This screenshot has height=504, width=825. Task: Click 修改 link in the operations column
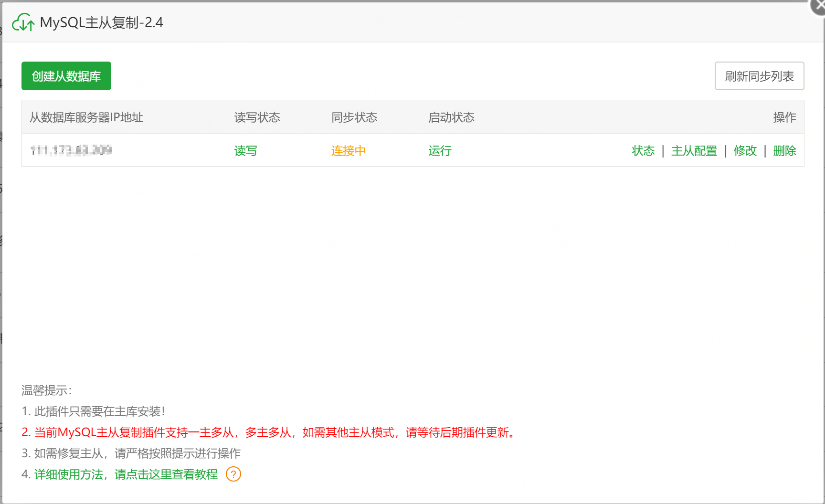click(745, 151)
